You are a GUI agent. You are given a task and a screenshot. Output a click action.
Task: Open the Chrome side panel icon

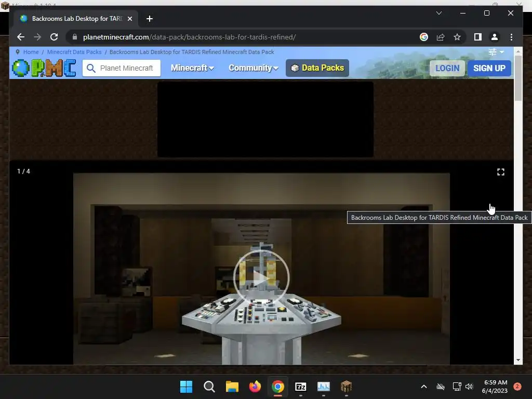pos(478,37)
